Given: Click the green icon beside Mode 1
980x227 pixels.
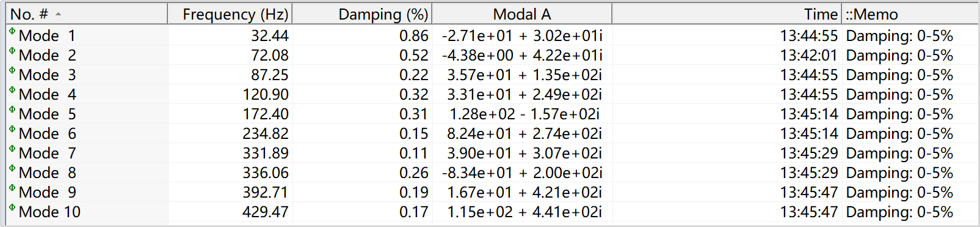Looking at the screenshot, I should (12, 31).
